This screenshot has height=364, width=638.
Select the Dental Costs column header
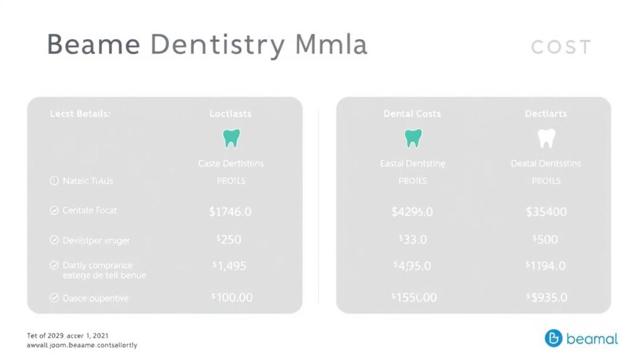[x=412, y=113]
